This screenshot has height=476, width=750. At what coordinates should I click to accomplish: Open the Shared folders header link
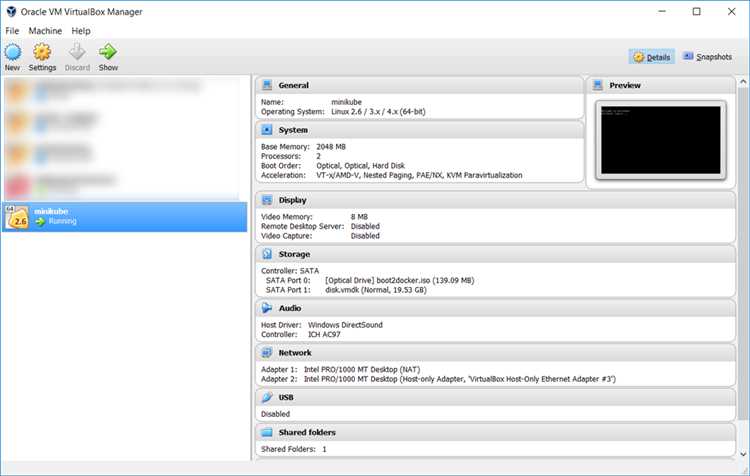pyautogui.click(x=307, y=432)
